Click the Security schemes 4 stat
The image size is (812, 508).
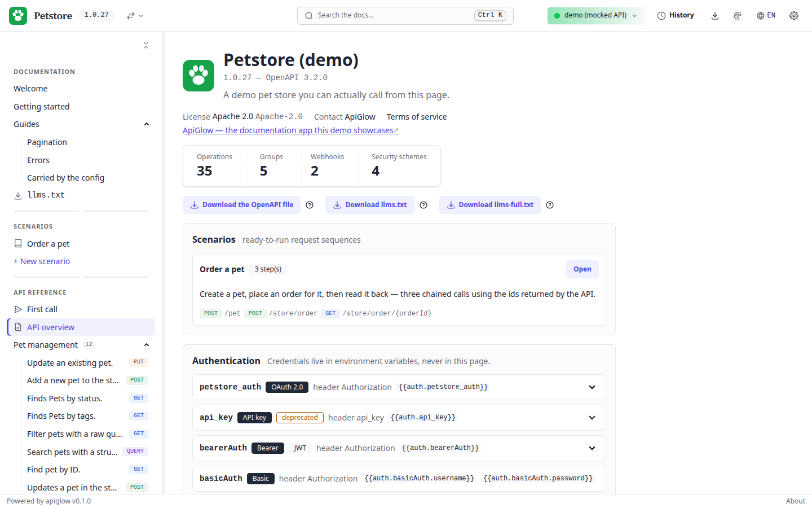click(399, 165)
